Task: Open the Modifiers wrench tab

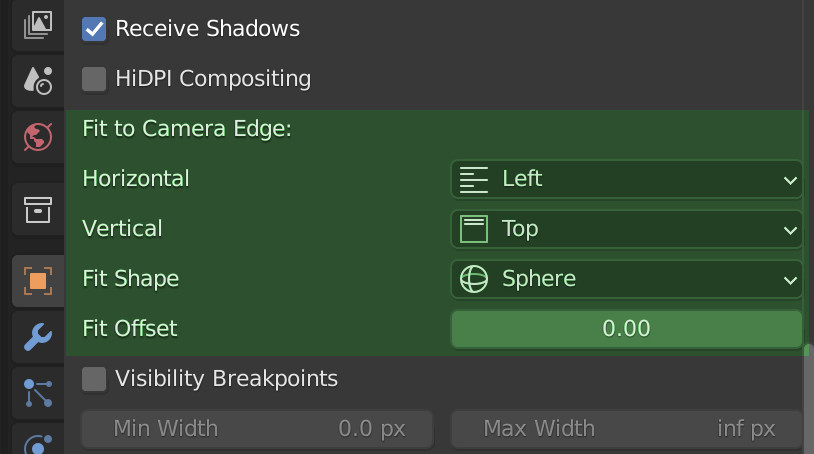Action: click(x=38, y=337)
